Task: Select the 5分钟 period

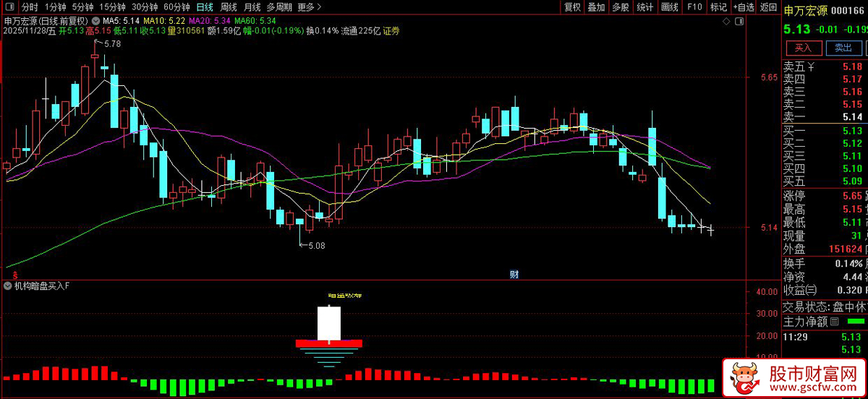Action: (84, 7)
